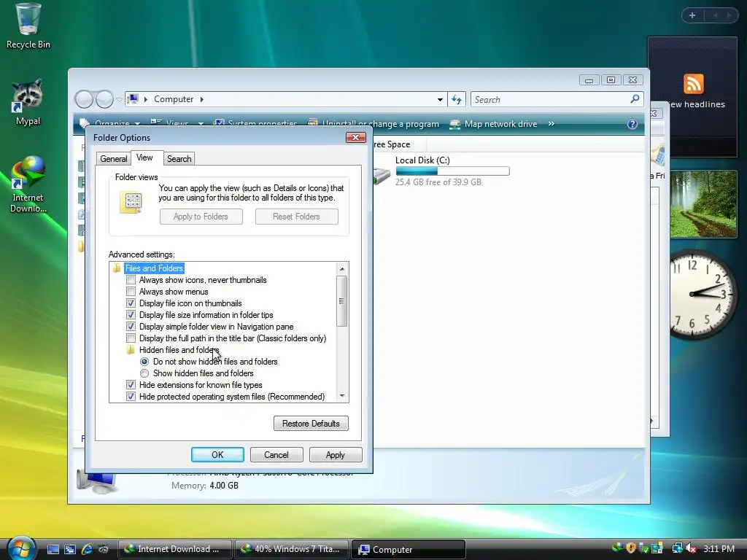Click the security shield alert tray icon

[x=631, y=548]
